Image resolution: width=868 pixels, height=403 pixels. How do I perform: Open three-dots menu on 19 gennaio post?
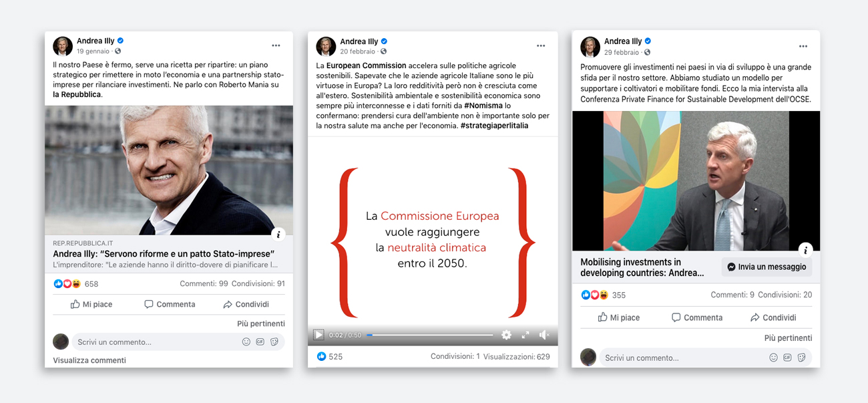pos(276,45)
